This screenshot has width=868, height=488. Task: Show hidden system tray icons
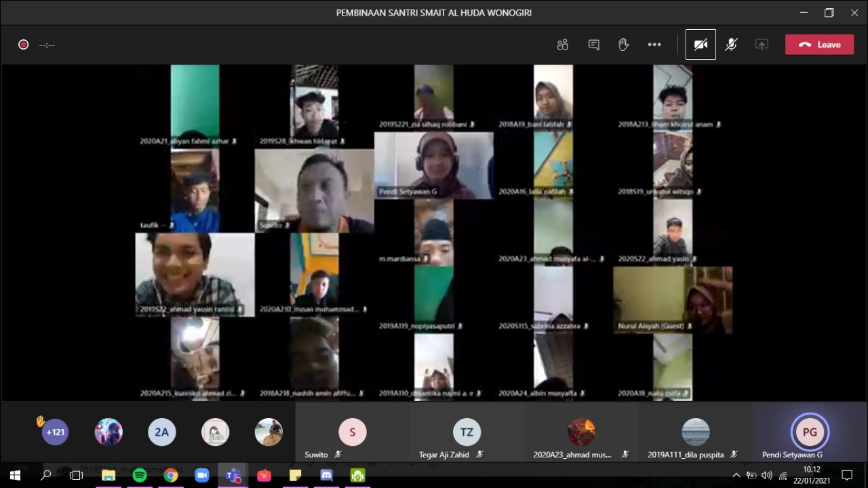736,475
